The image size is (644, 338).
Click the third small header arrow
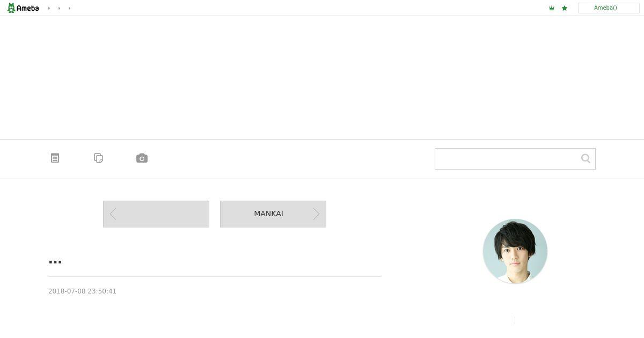(69, 8)
